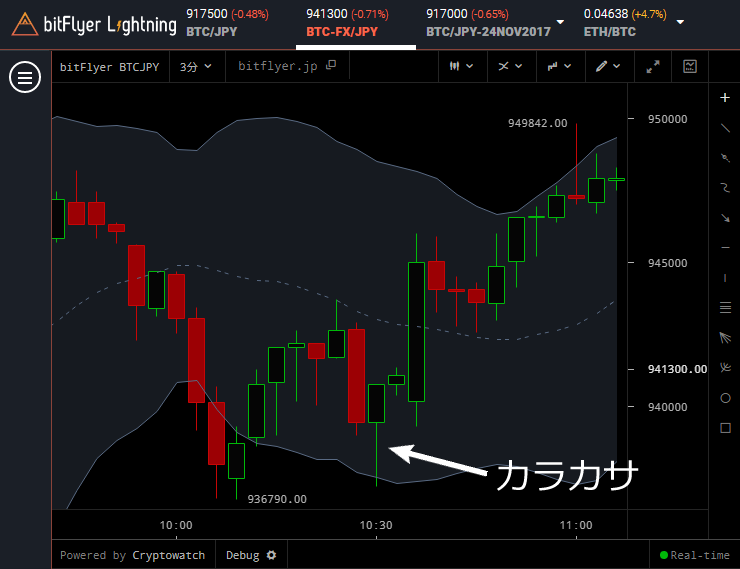The width and height of the screenshot is (740, 569).
Task: Choose the horizontal line tool
Action: pyautogui.click(x=725, y=247)
